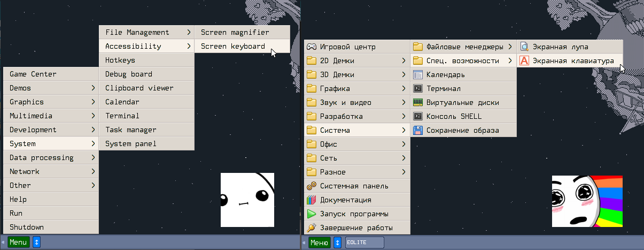Click the green Menu taskbar button

click(18, 243)
